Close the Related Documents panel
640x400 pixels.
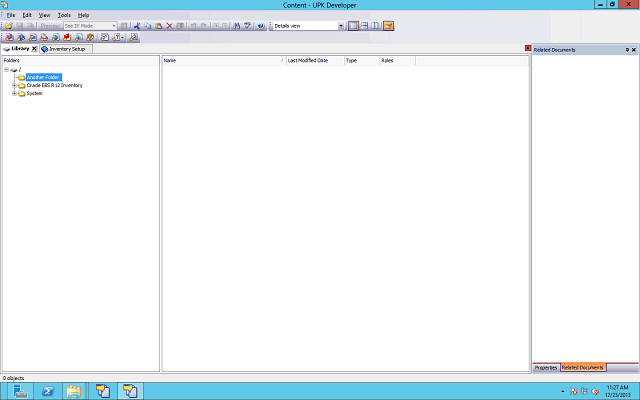(634, 50)
